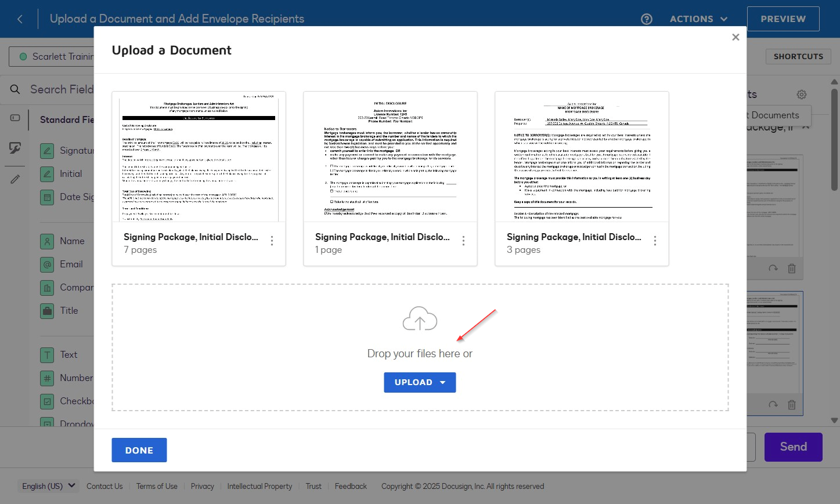Screen dimensions: 840x504
Task: Open options menu for the 1 page document
Action: (463, 241)
